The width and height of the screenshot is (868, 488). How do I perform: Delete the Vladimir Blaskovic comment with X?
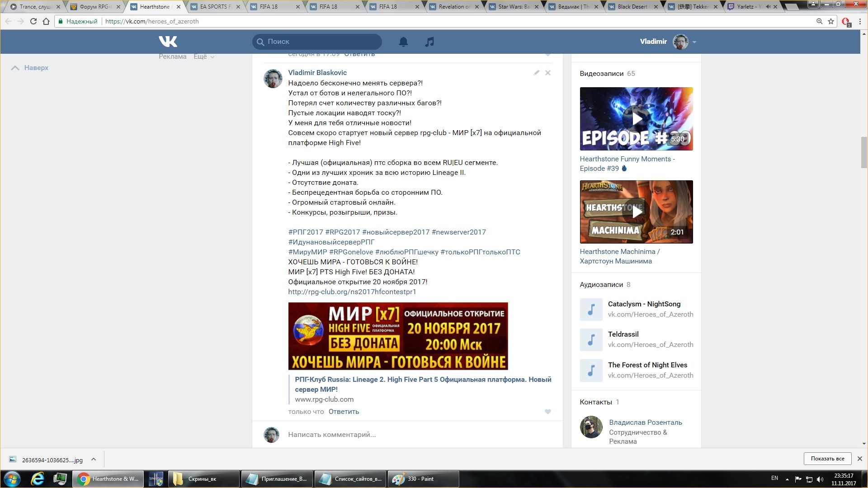(547, 73)
